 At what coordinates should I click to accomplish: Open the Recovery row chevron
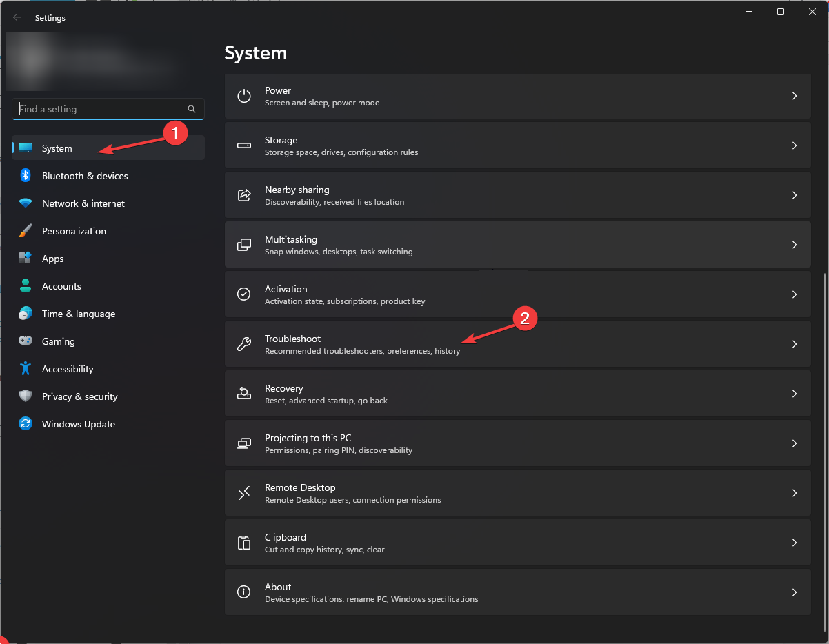(795, 394)
